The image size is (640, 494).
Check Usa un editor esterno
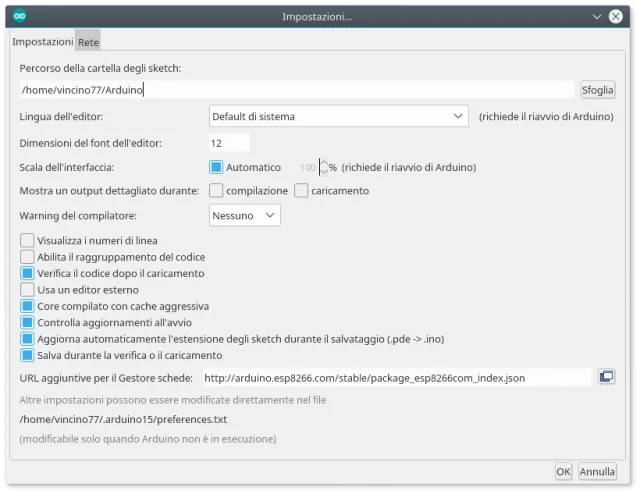[27, 289]
